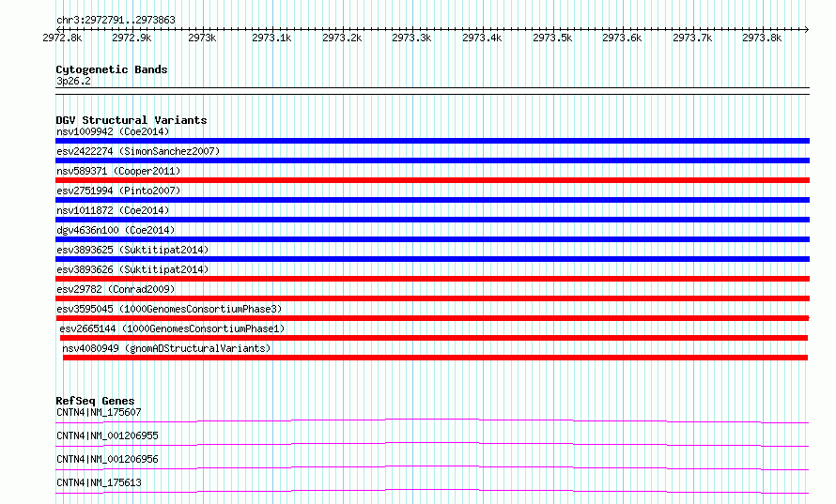Open transcript CNTN4|NM_175607 label
Screen dimensions: 836x504
coord(99,412)
